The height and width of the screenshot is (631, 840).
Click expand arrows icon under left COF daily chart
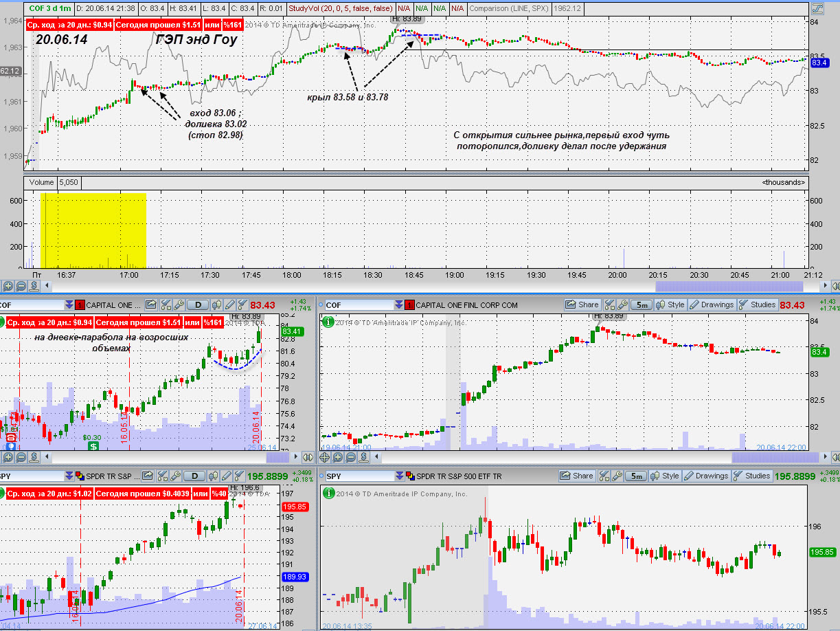307,457
